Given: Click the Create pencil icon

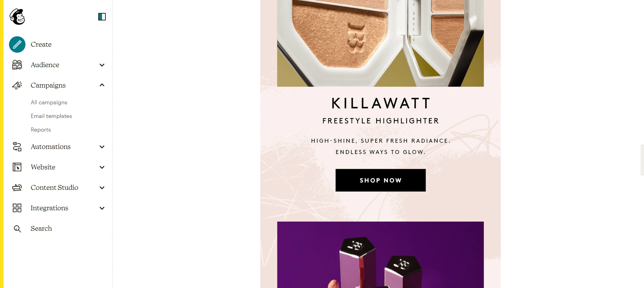Looking at the screenshot, I should point(17,44).
